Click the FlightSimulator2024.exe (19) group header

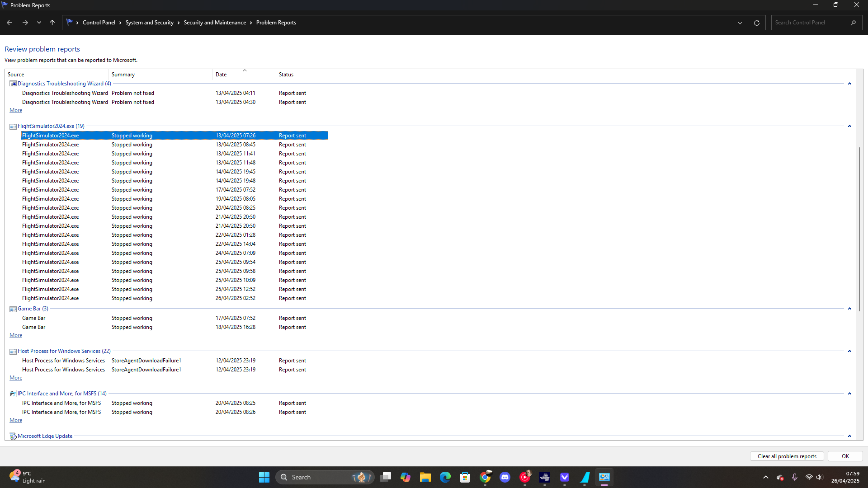(x=51, y=126)
